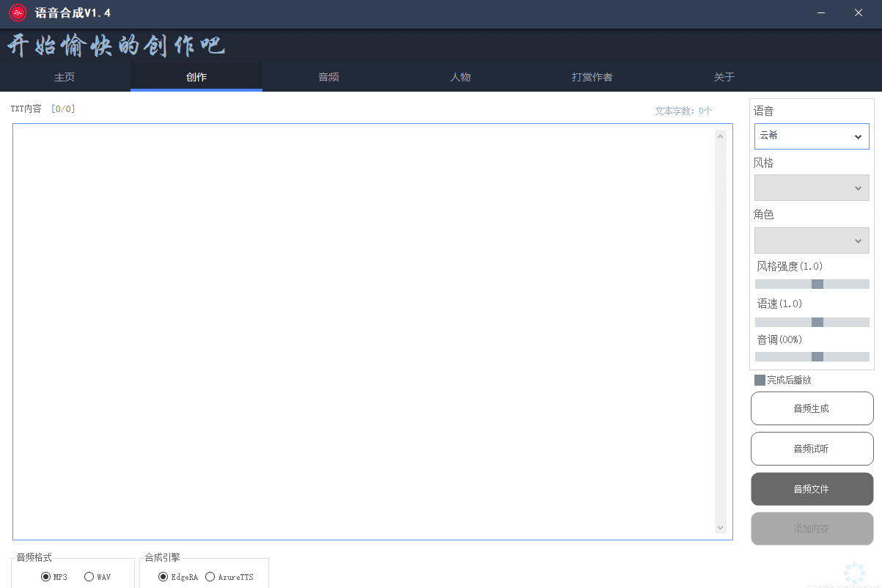This screenshot has height=588, width=882.
Task: Open the 语音 voice dropdown showing 云希
Action: tap(812, 136)
